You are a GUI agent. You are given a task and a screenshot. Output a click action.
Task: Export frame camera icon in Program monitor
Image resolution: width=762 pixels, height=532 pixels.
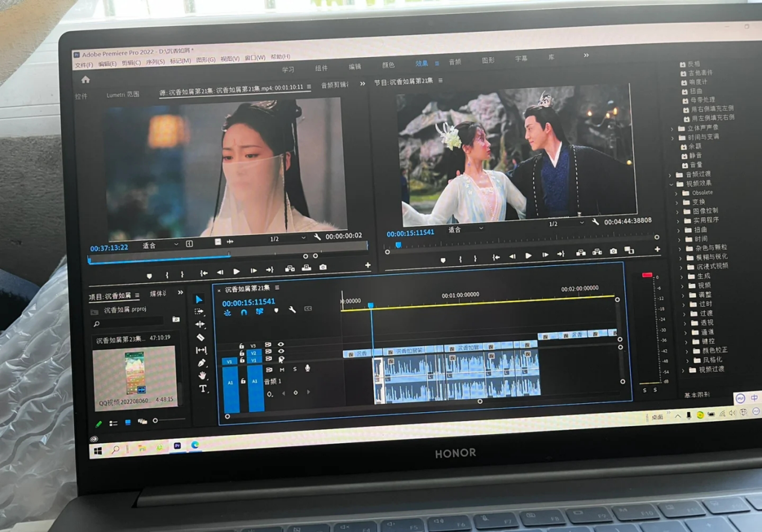pos(613,251)
